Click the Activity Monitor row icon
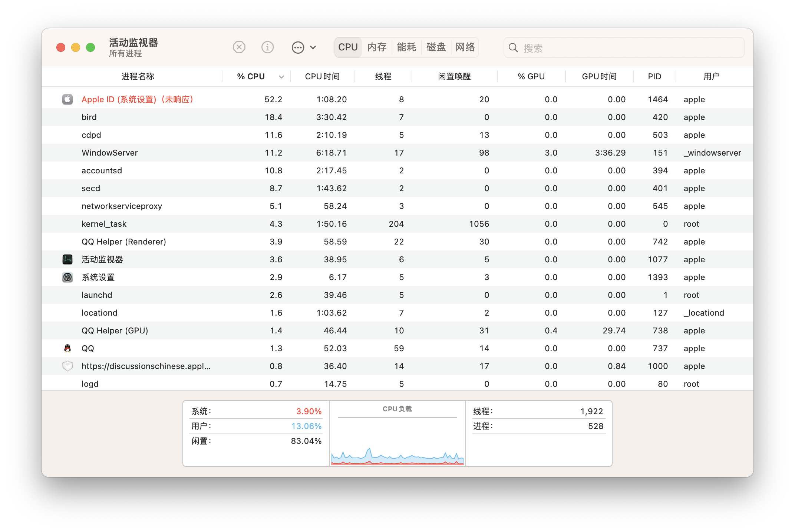The image size is (795, 532). pos(67,259)
